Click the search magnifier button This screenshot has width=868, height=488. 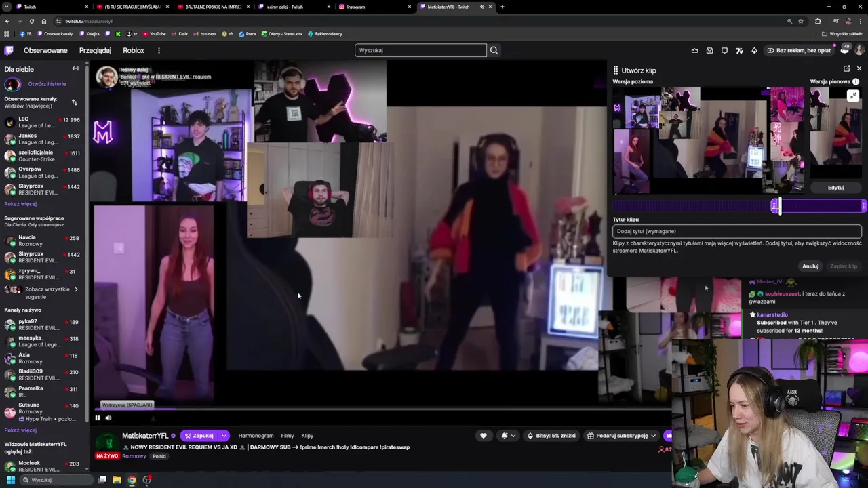point(494,50)
